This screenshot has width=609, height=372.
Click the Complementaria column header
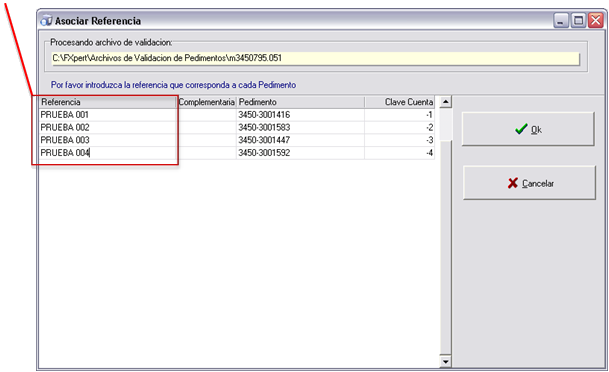tap(207, 102)
